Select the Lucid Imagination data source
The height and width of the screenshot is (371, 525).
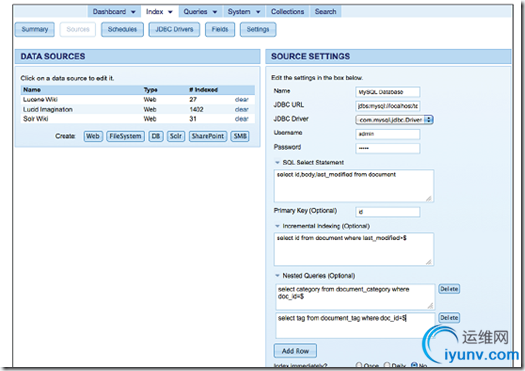(48, 109)
